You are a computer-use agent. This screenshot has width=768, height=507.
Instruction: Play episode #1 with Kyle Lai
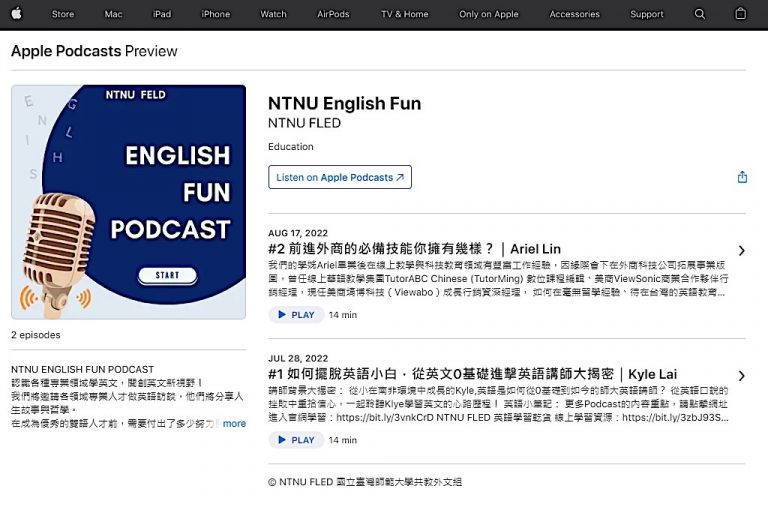point(296,440)
